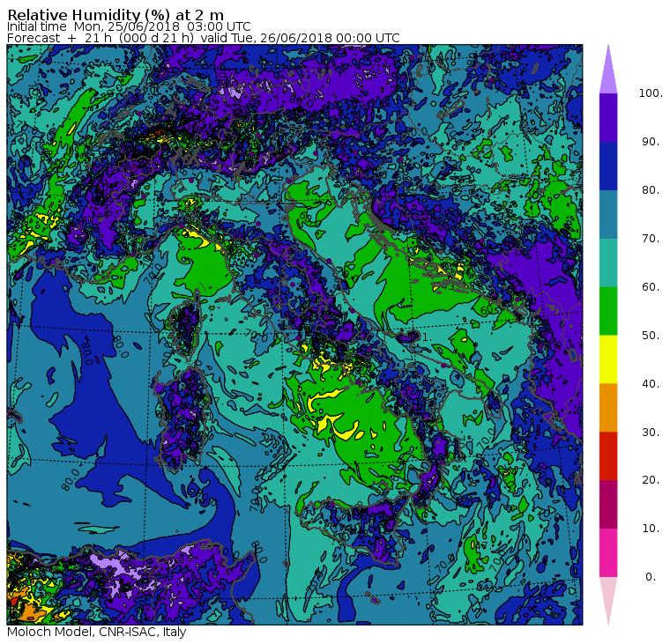Click the '30.' colorbar label

tap(651, 433)
